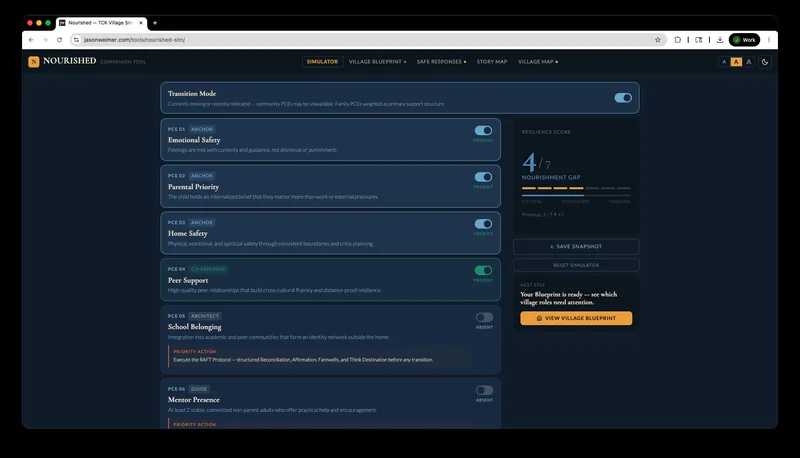The image size is (800, 458).
Task: Click the School Belonging heading
Action: (x=194, y=327)
